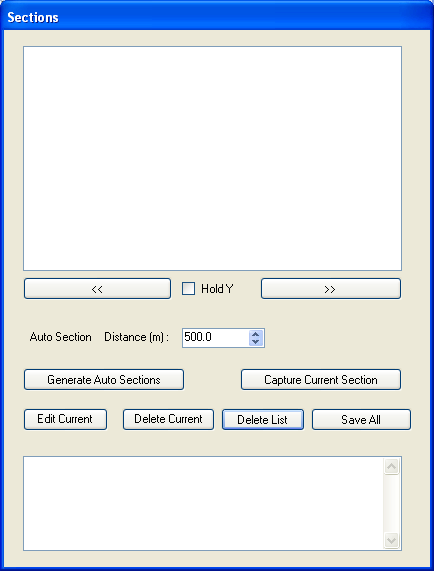Open Edit Current section
Viewport: 434px width, 571px height.
[x=66, y=420]
